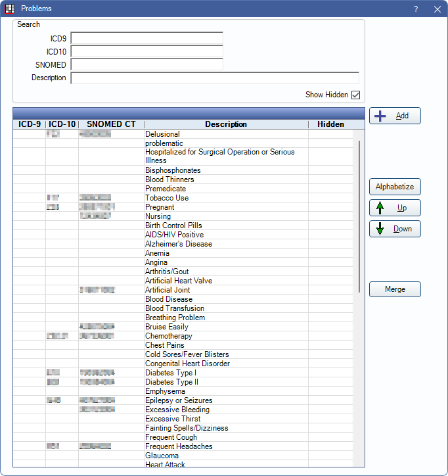The image size is (448, 476).
Task: Click the Hidden column header
Action: point(330,124)
